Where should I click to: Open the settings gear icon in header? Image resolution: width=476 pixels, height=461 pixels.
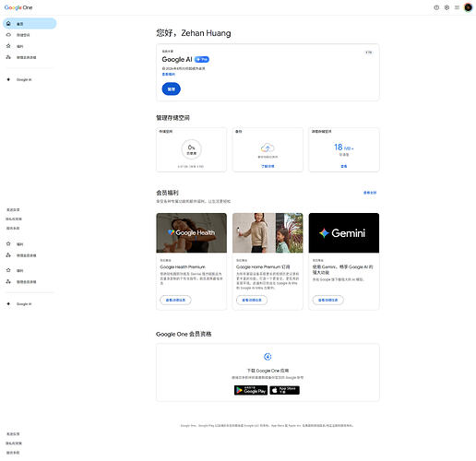tap(446, 7)
